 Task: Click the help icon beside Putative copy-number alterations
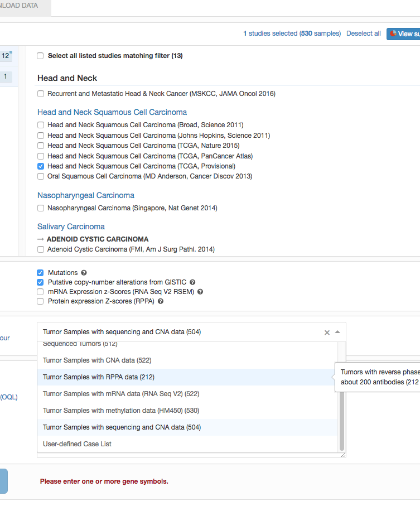192,282
